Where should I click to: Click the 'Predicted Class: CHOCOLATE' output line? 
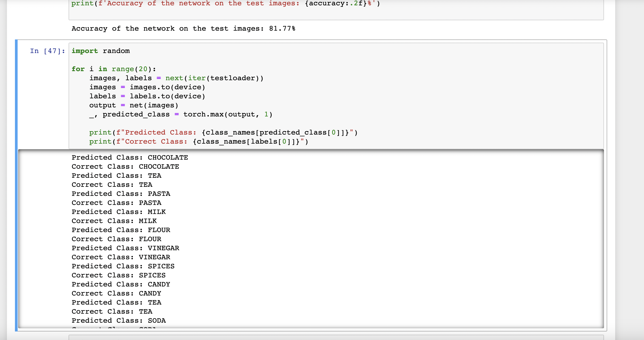click(x=130, y=157)
